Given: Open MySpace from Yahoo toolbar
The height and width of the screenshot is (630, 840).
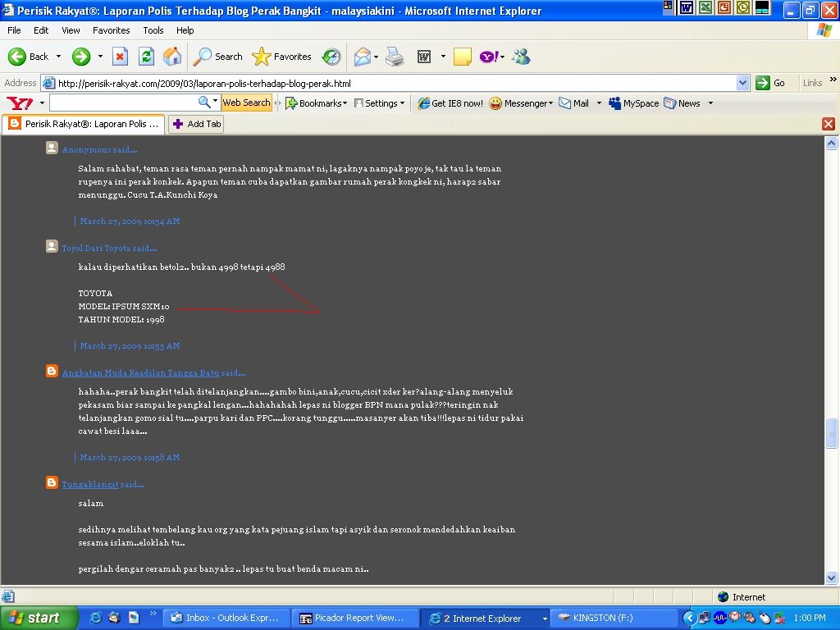Looking at the screenshot, I should click(634, 103).
